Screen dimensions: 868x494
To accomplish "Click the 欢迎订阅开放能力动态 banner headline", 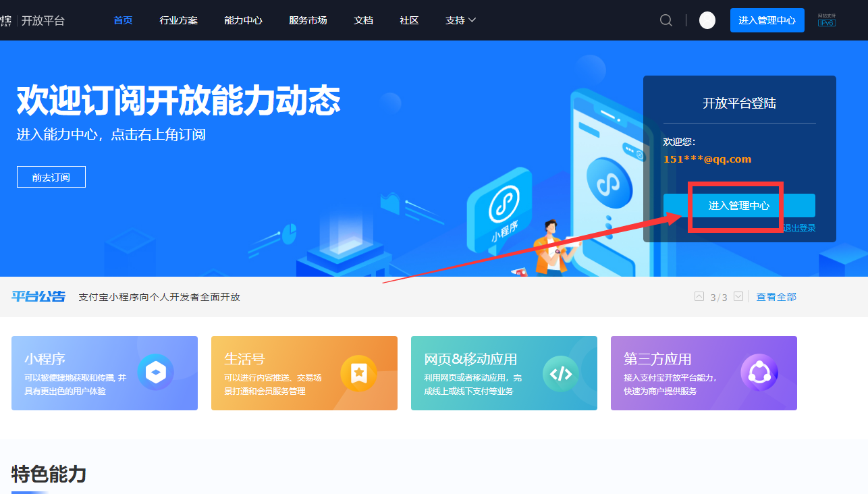I will [179, 100].
